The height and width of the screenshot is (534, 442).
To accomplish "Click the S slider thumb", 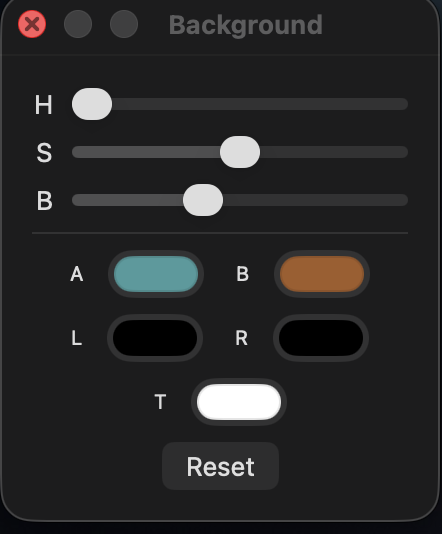I will (240, 152).
